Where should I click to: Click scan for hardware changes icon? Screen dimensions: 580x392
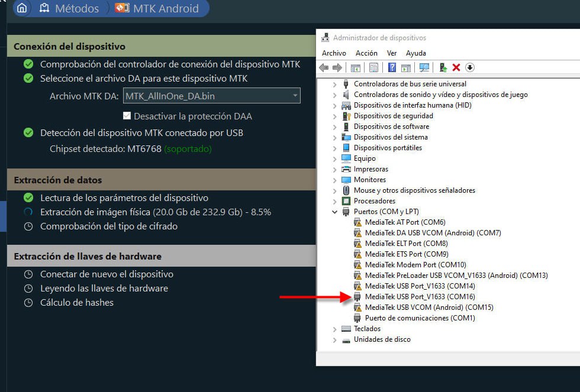424,67
